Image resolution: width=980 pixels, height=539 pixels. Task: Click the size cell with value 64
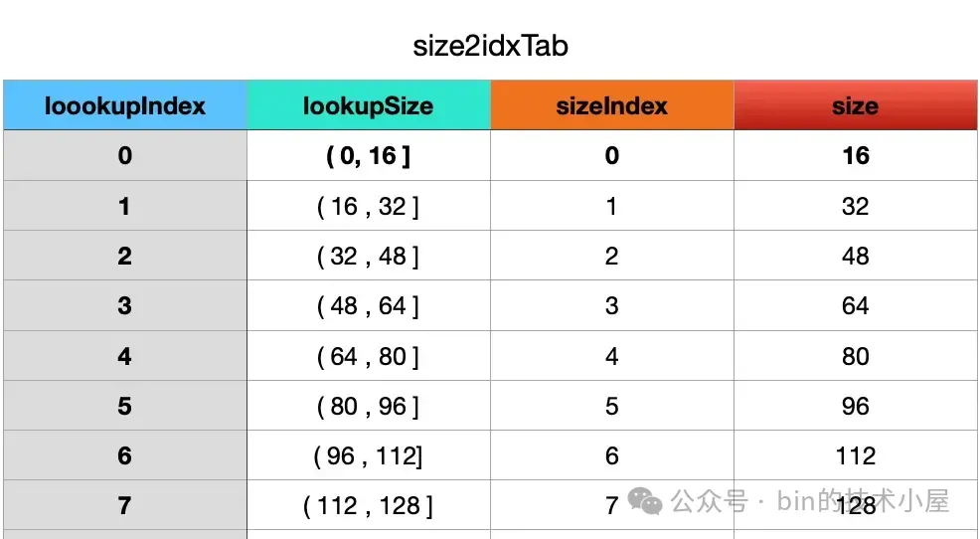[855, 306]
